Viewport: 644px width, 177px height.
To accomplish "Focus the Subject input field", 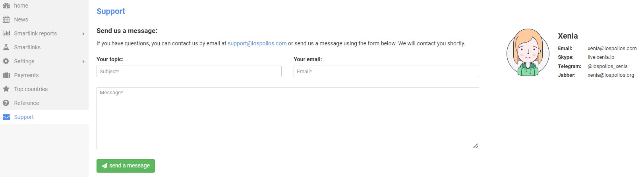I will tap(189, 72).
